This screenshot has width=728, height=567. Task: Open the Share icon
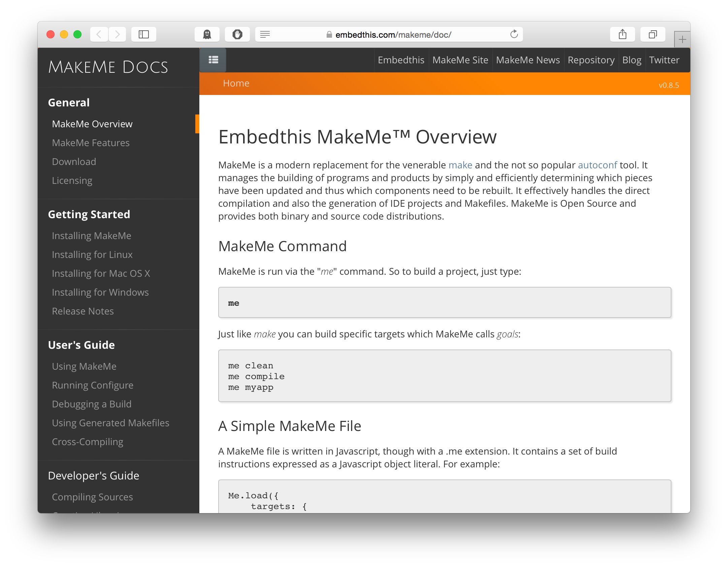click(x=622, y=34)
